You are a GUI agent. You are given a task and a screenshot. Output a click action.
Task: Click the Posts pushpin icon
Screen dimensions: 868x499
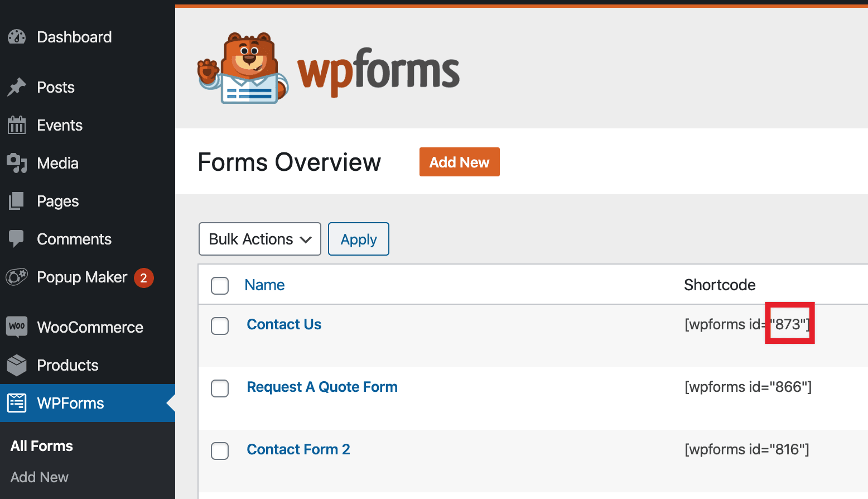(17, 87)
